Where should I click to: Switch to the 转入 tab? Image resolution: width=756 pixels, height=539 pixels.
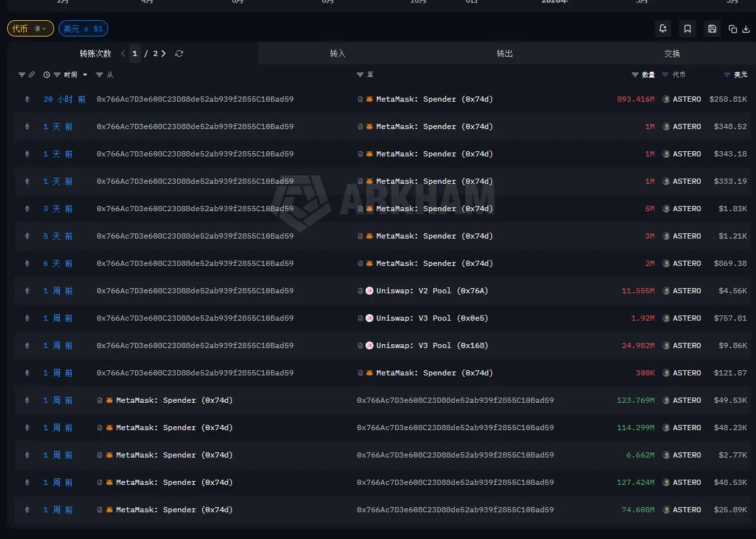pos(338,53)
